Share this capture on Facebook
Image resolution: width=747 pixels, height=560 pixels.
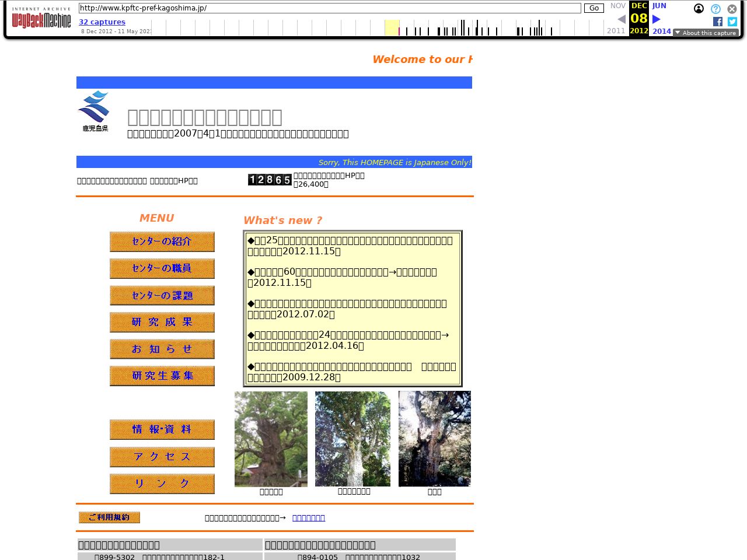pyautogui.click(x=718, y=22)
